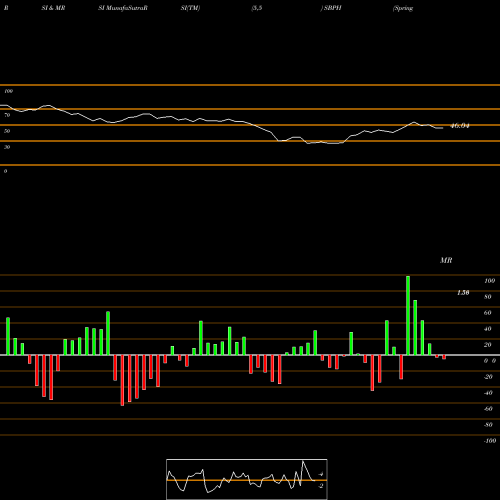Click the MR value 1.56 label
This screenshot has width=500, height=500.
point(463,292)
